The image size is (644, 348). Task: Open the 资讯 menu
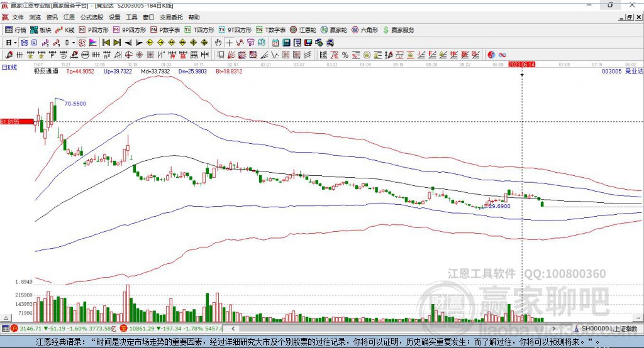pyautogui.click(x=52, y=17)
